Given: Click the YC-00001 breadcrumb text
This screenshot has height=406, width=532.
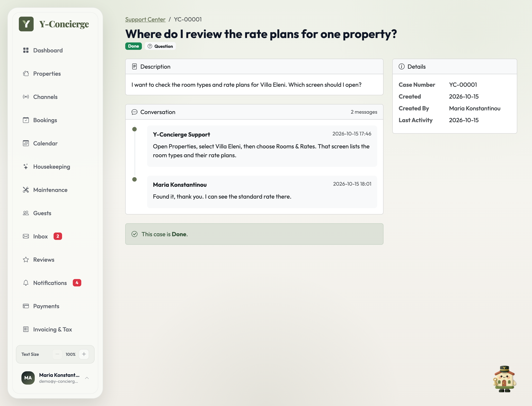Looking at the screenshot, I should [x=188, y=19].
